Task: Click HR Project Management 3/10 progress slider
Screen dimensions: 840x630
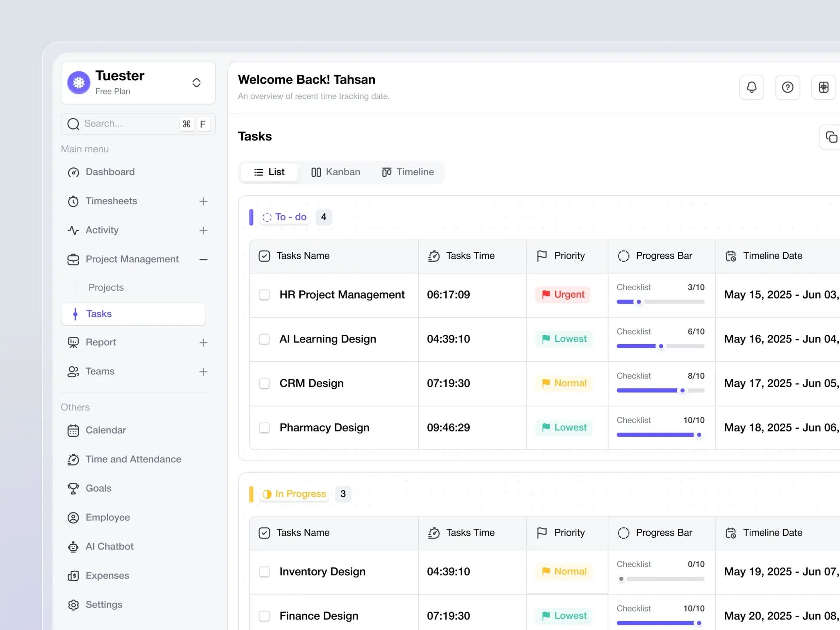Action: [x=660, y=302]
